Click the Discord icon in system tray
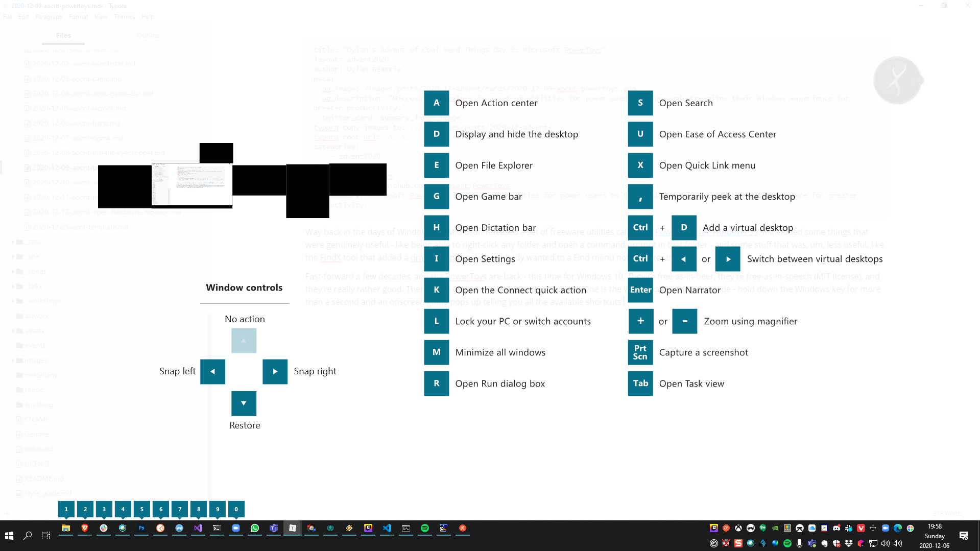The width and height of the screenshot is (980, 551). 836,528
